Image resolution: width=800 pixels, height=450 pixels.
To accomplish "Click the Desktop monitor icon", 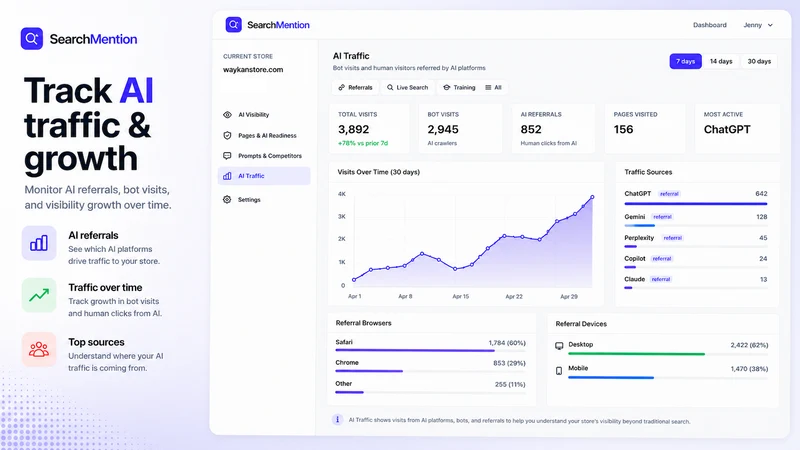I will [x=559, y=346].
